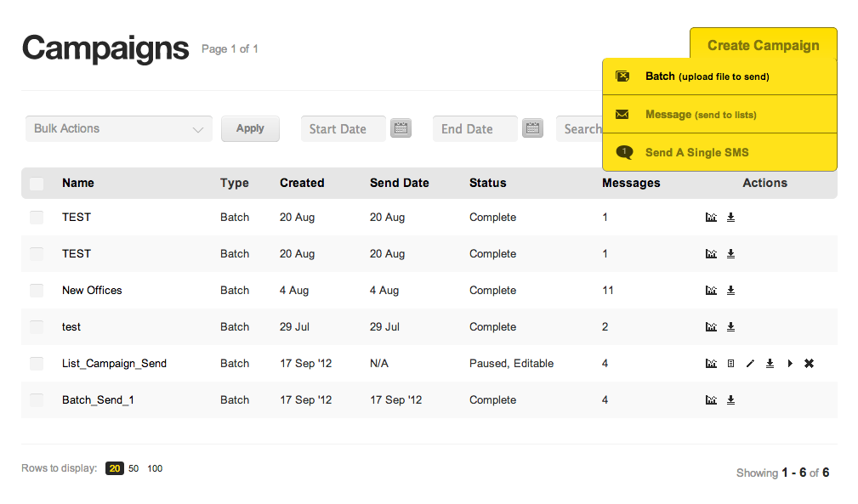Collapse the Create Campaign dropdown menu
The width and height of the screenshot is (858, 504).
tap(764, 45)
